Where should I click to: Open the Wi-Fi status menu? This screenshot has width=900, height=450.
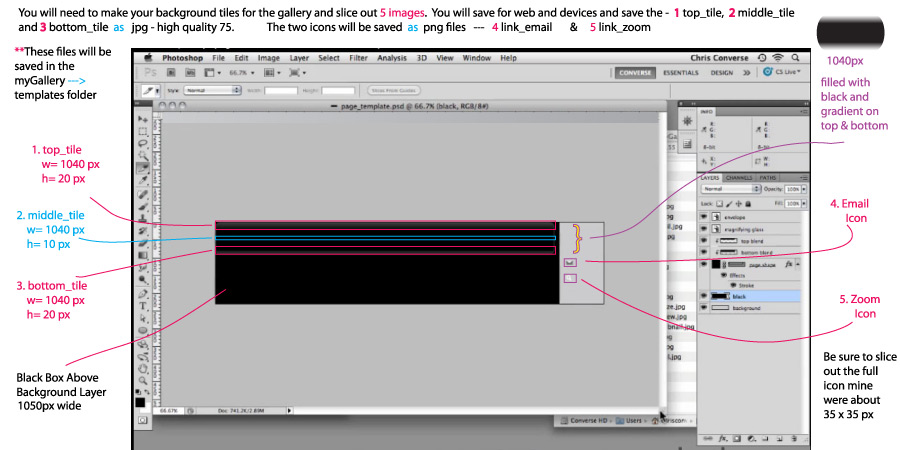778,57
